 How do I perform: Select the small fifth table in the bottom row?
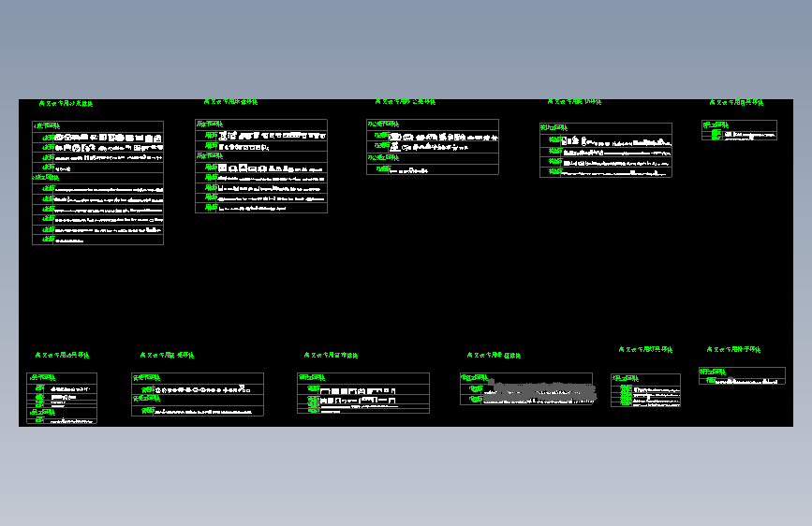point(646,390)
